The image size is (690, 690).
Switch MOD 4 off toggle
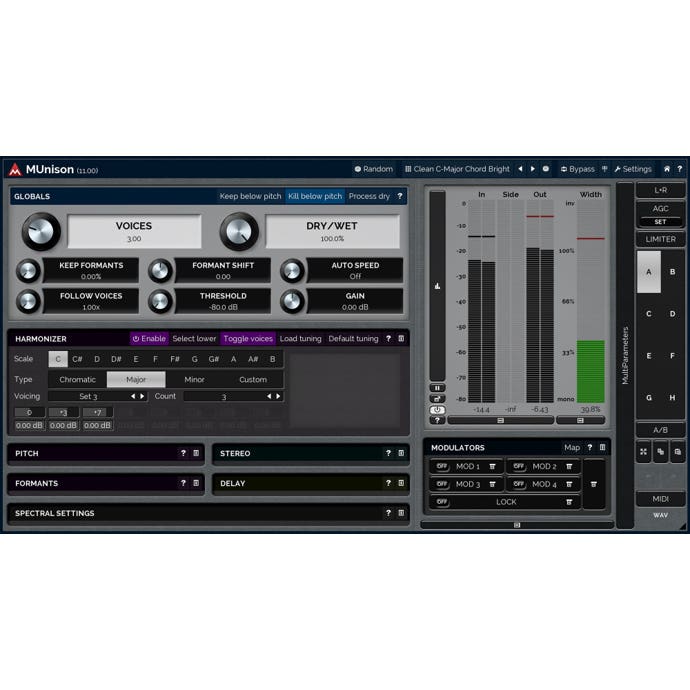pos(518,484)
